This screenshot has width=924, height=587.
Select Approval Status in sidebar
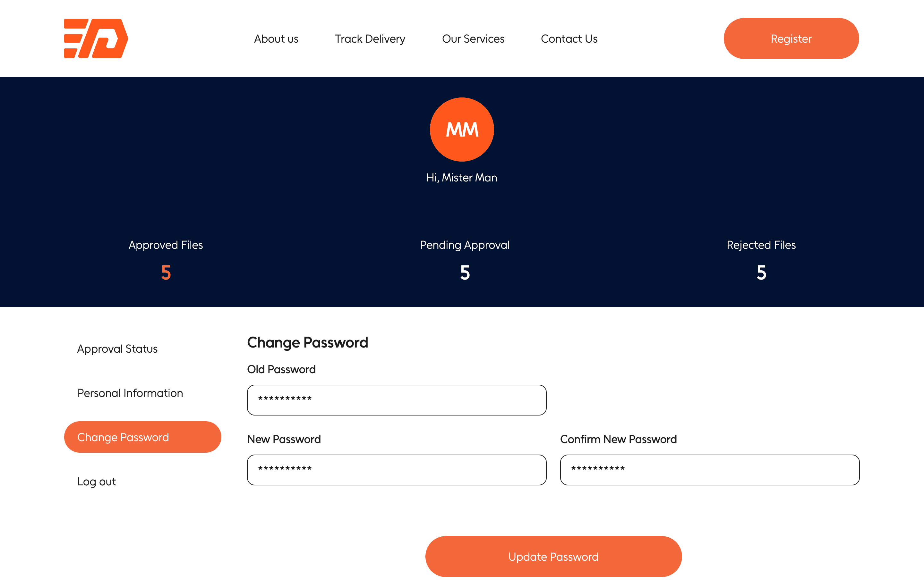(117, 348)
